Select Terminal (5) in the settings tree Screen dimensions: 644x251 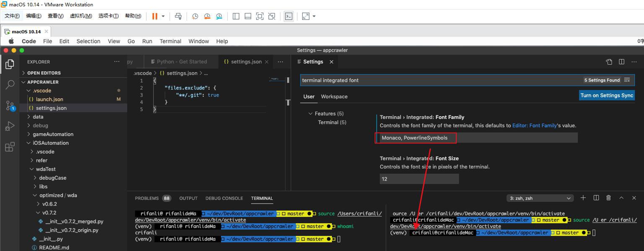tap(332, 123)
